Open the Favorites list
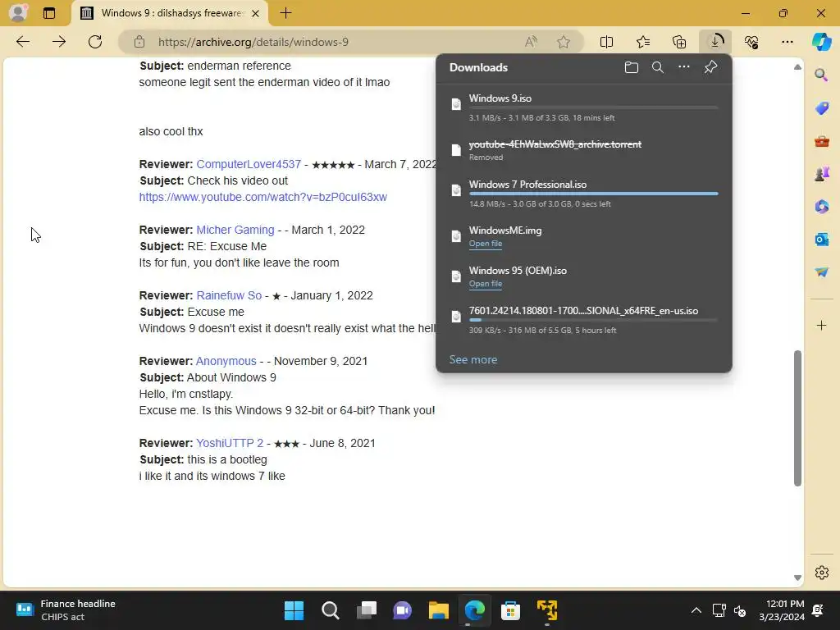The image size is (840, 630). coord(643,42)
